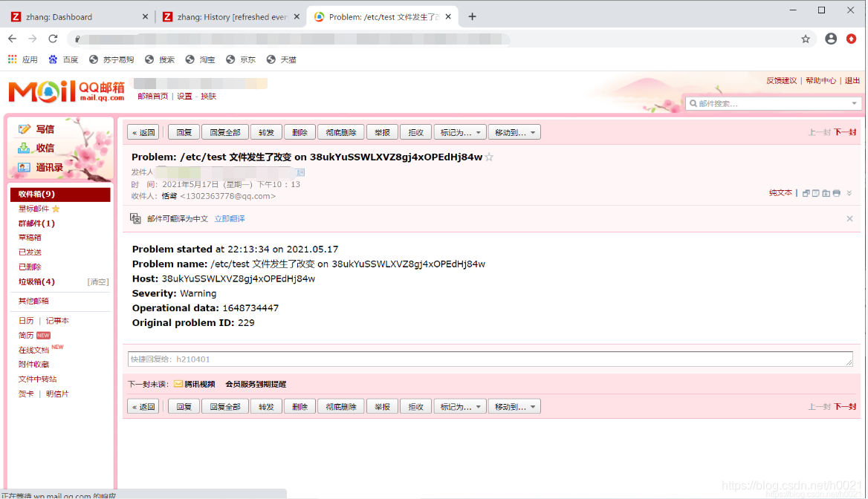The image size is (868, 499).
Task: Click the top 回复全部 button
Action: tap(225, 132)
